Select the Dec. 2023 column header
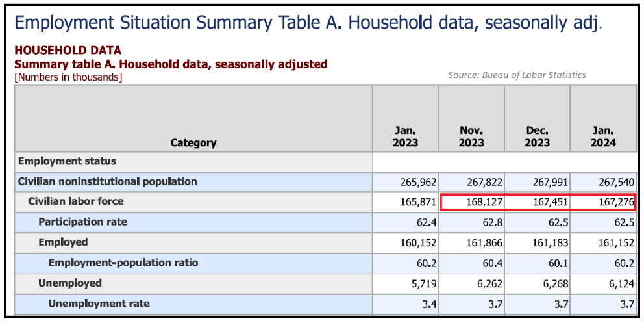 point(538,137)
